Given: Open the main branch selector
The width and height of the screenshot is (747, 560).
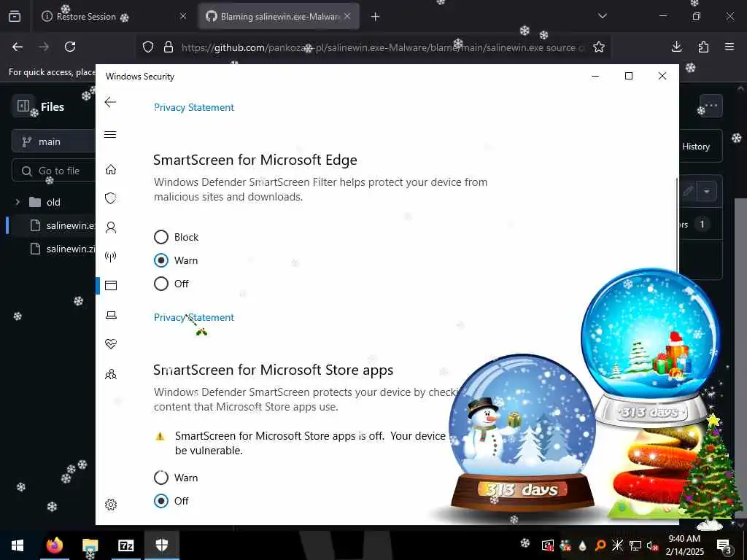Looking at the screenshot, I should tap(53, 141).
